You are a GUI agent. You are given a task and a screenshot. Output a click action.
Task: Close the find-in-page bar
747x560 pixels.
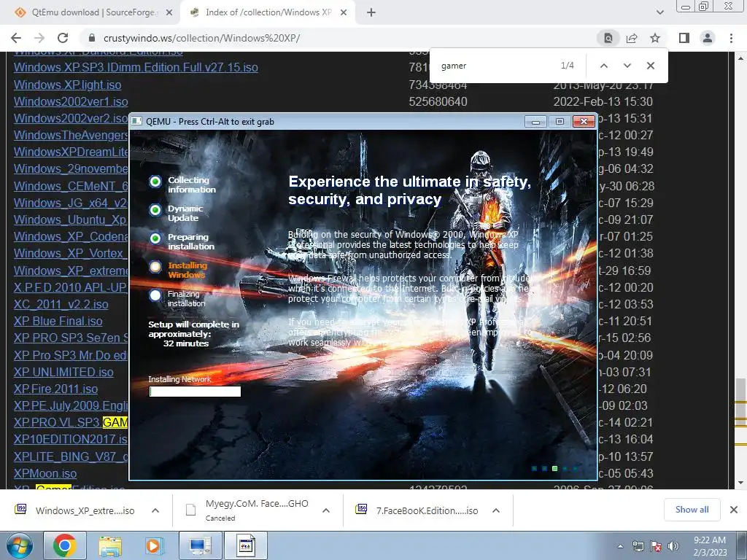coord(650,66)
